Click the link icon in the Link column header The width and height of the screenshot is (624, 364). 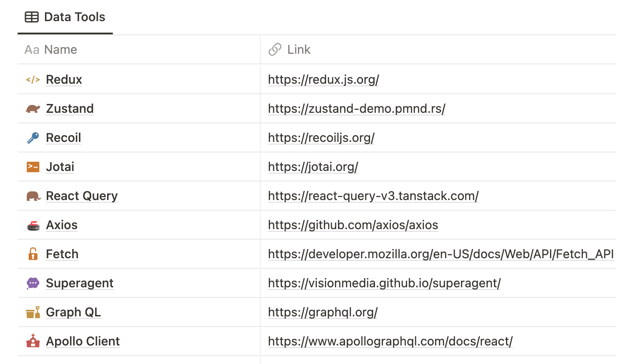[x=275, y=49]
